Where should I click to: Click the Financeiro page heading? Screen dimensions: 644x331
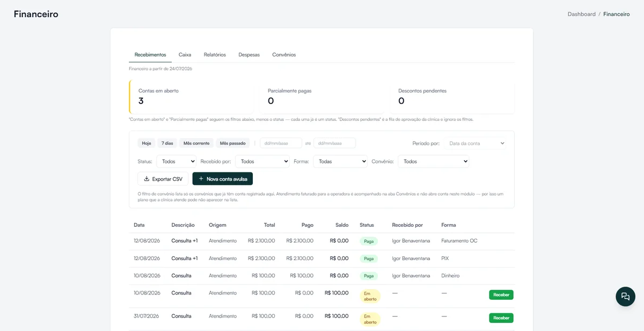pyautogui.click(x=36, y=14)
